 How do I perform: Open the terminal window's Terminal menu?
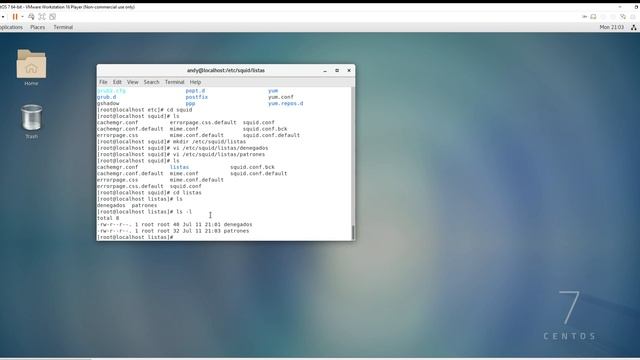click(175, 82)
